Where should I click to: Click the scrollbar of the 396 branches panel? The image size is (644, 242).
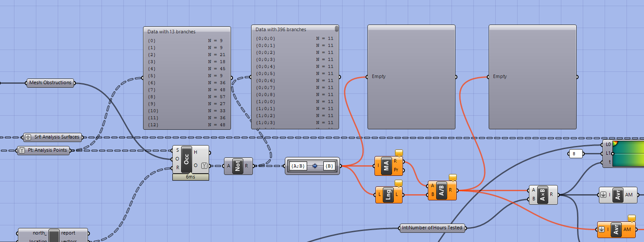coord(336,29)
